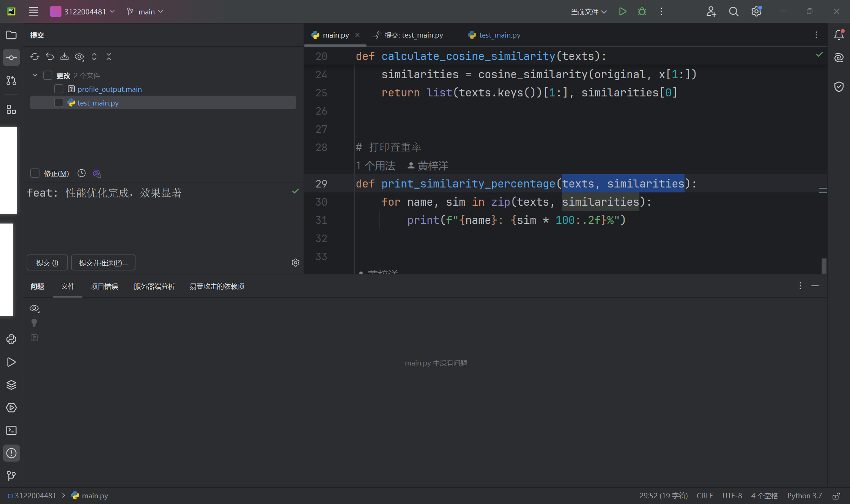
Task: Open the 3122004481 project dropdown
Action: point(83,11)
